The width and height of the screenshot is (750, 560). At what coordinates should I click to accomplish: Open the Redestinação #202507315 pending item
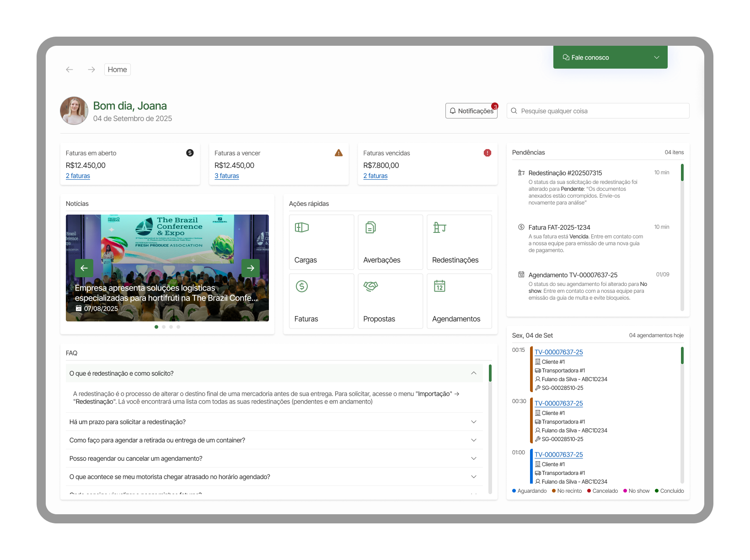coord(594,188)
